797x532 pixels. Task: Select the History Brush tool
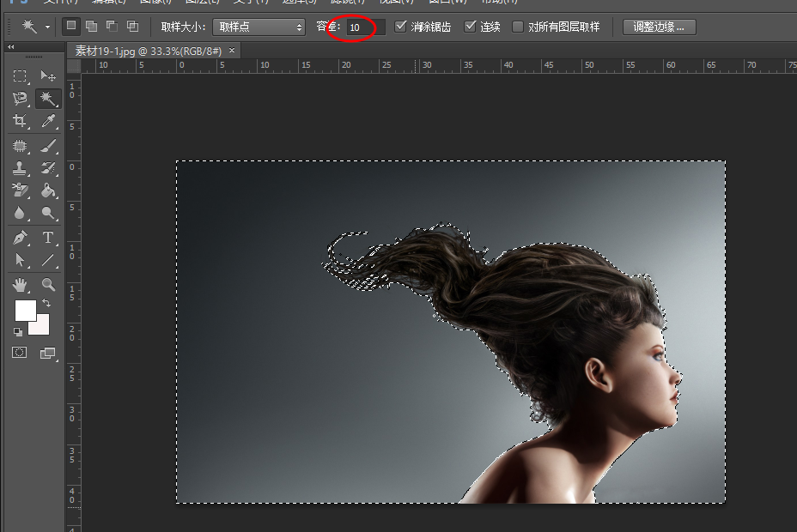point(48,168)
